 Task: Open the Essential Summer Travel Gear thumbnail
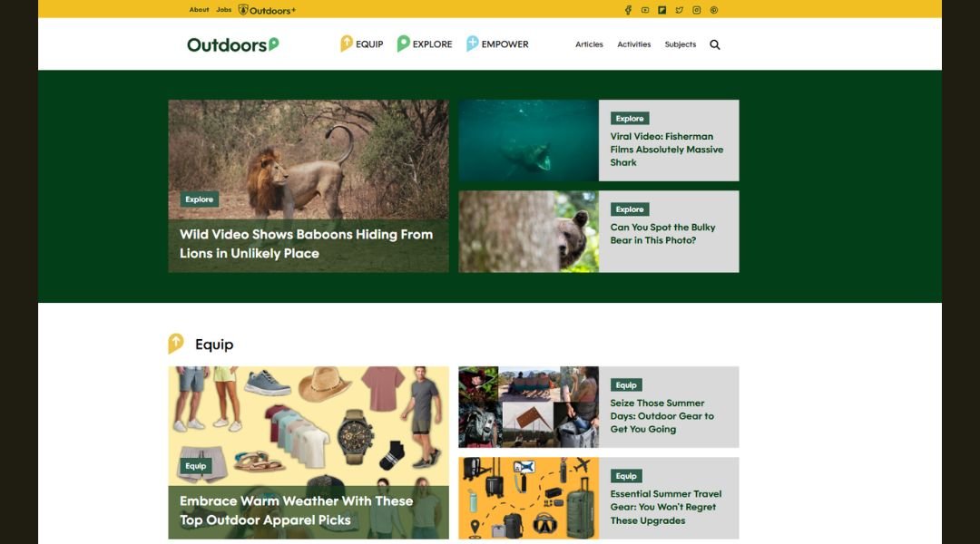529,498
